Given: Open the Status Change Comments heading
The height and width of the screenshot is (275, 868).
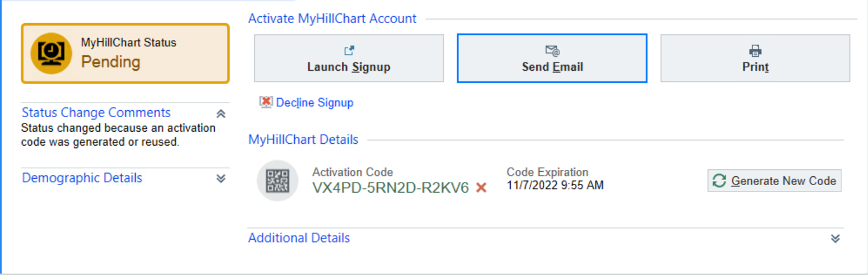Looking at the screenshot, I should [96, 113].
